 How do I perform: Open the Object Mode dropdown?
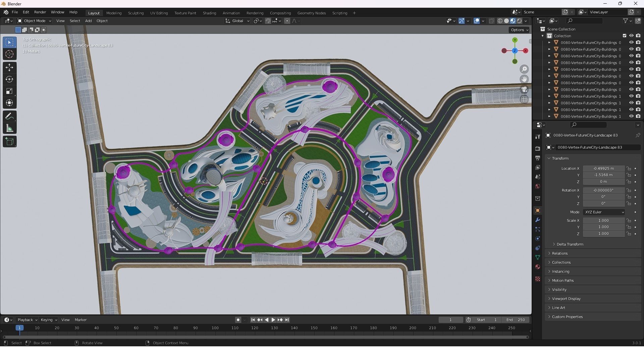point(35,21)
